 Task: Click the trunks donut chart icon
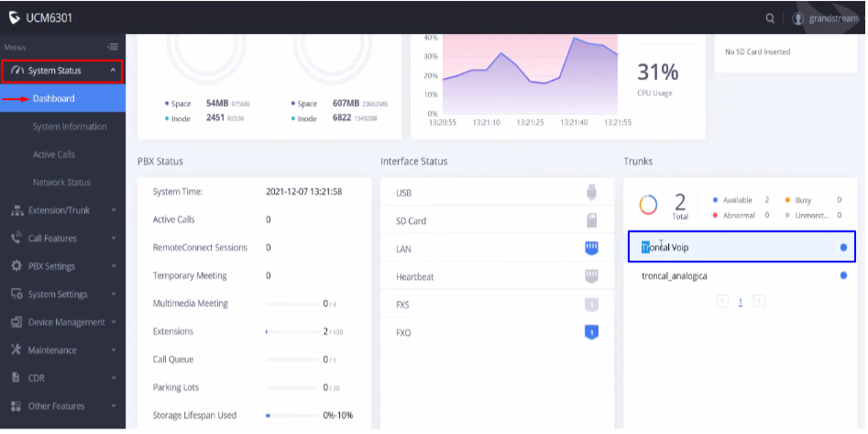(648, 206)
